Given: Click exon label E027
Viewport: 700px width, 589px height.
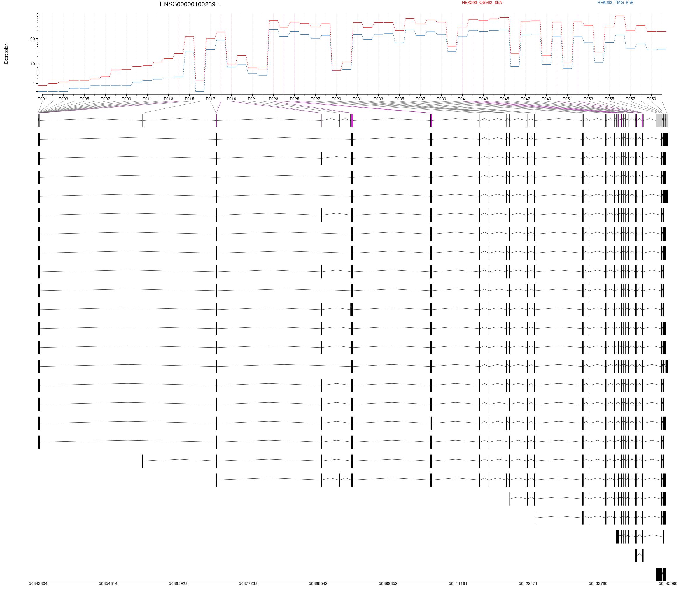Looking at the screenshot, I should [x=315, y=99].
